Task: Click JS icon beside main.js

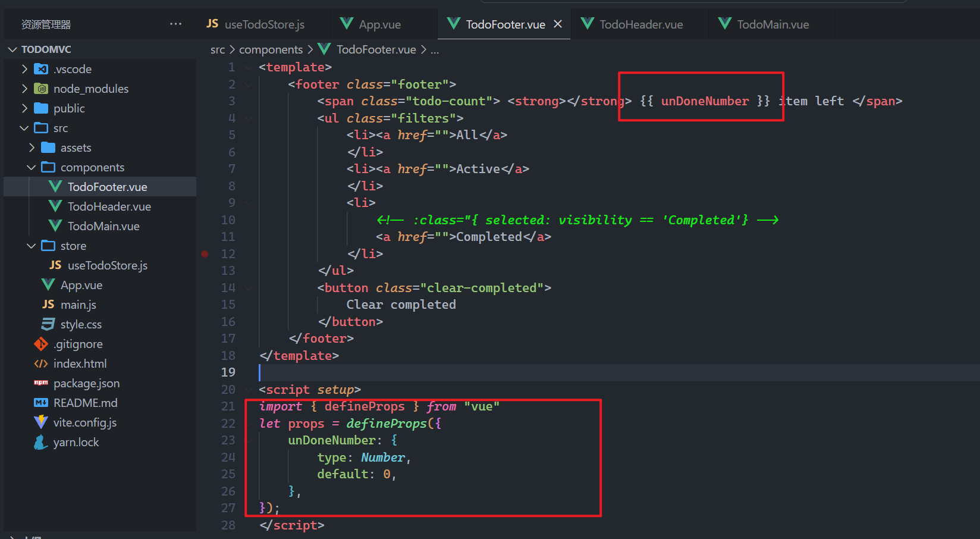Action: coord(48,305)
